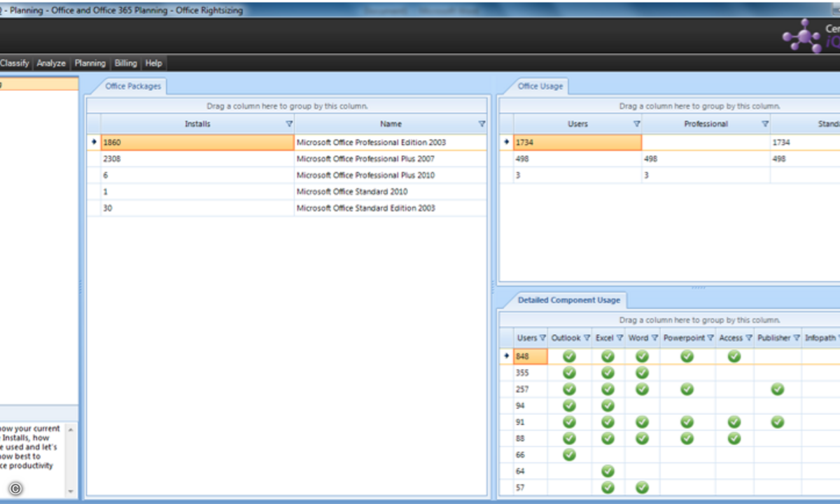Click Powerpoint check mark in 88 users row
Image resolution: width=840 pixels, height=504 pixels.
pos(687,438)
